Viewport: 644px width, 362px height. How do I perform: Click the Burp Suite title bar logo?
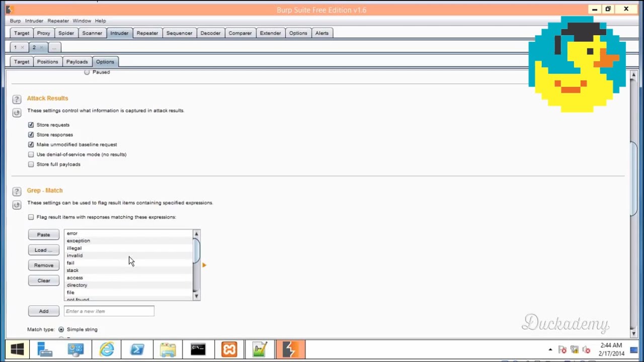[x=10, y=10]
